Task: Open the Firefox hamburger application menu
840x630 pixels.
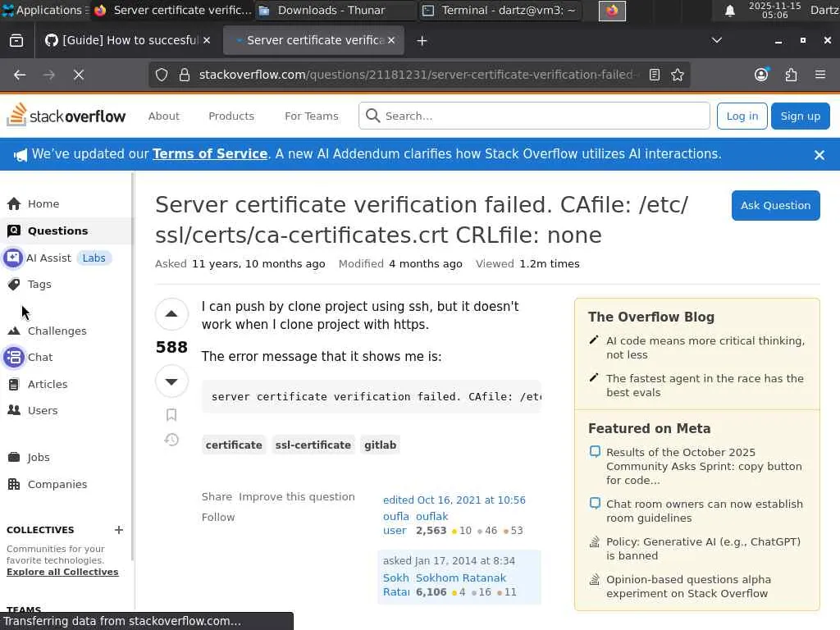Action: pos(819,75)
